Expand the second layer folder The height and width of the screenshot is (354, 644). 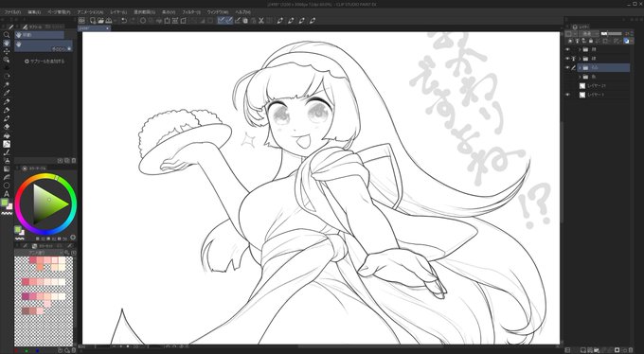click(580, 59)
